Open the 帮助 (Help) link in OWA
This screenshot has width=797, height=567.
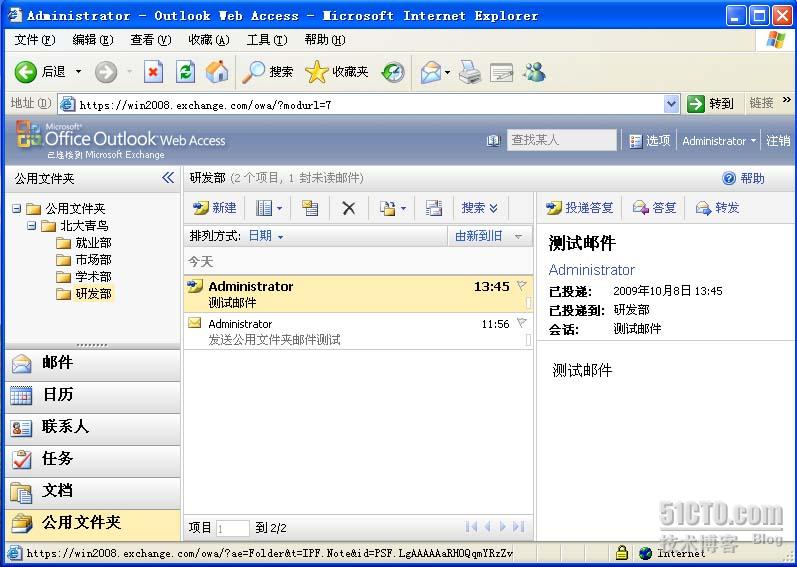click(743, 178)
